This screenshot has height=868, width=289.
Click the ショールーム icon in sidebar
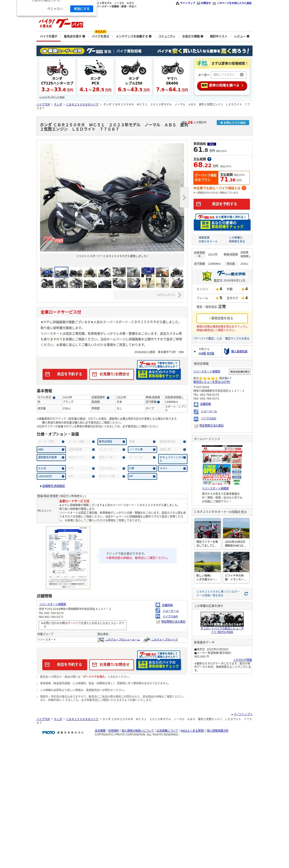click(x=196, y=411)
